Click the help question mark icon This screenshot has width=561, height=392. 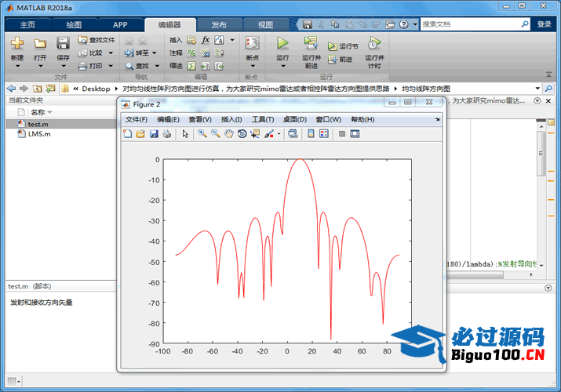(x=404, y=24)
